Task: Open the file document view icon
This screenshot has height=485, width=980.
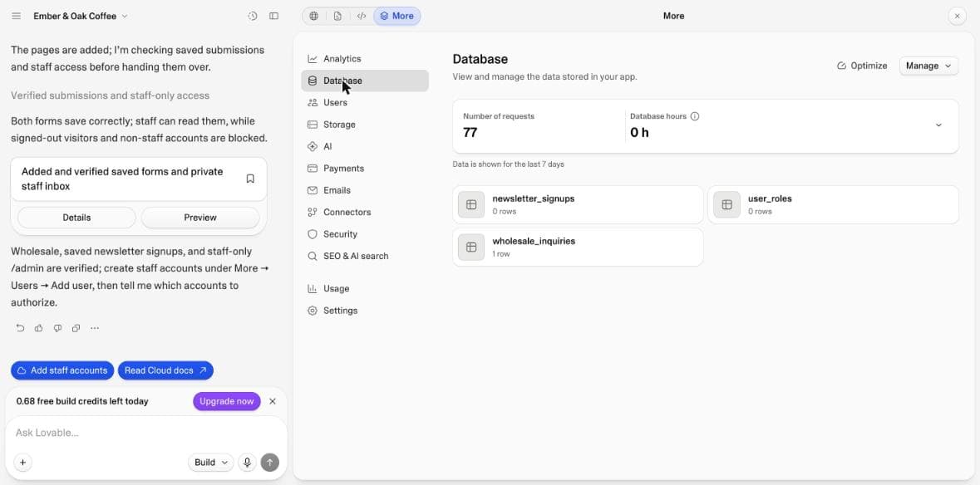Action: coord(337,17)
